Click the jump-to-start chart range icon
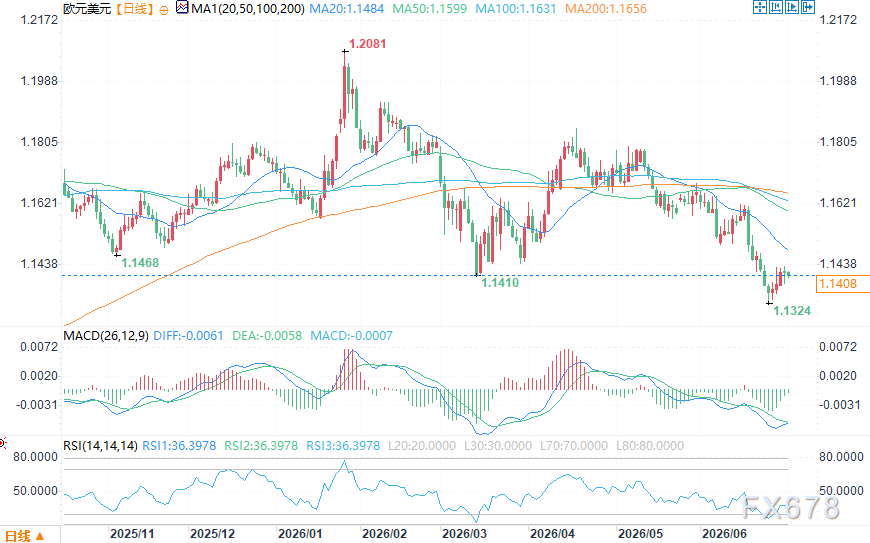Image resolution: width=870 pixels, height=543 pixels. tap(776, 7)
